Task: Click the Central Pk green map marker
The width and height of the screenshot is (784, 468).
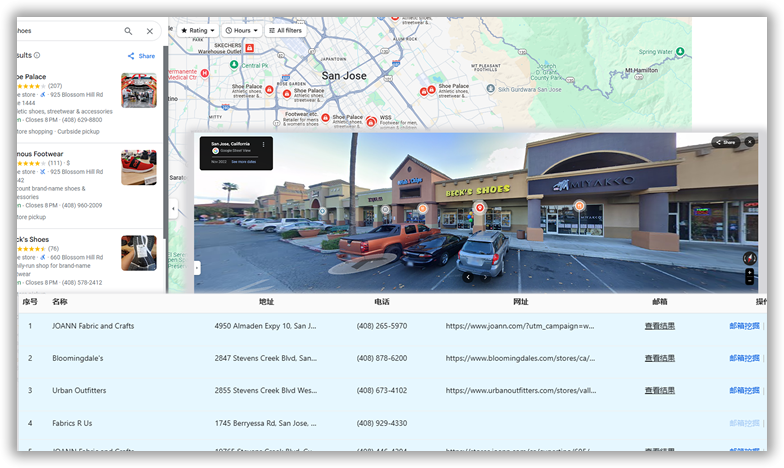Action: click(x=234, y=64)
